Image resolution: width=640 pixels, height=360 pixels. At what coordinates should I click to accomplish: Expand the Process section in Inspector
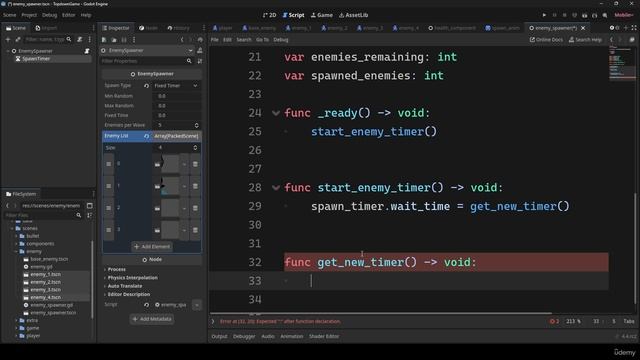(x=115, y=269)
